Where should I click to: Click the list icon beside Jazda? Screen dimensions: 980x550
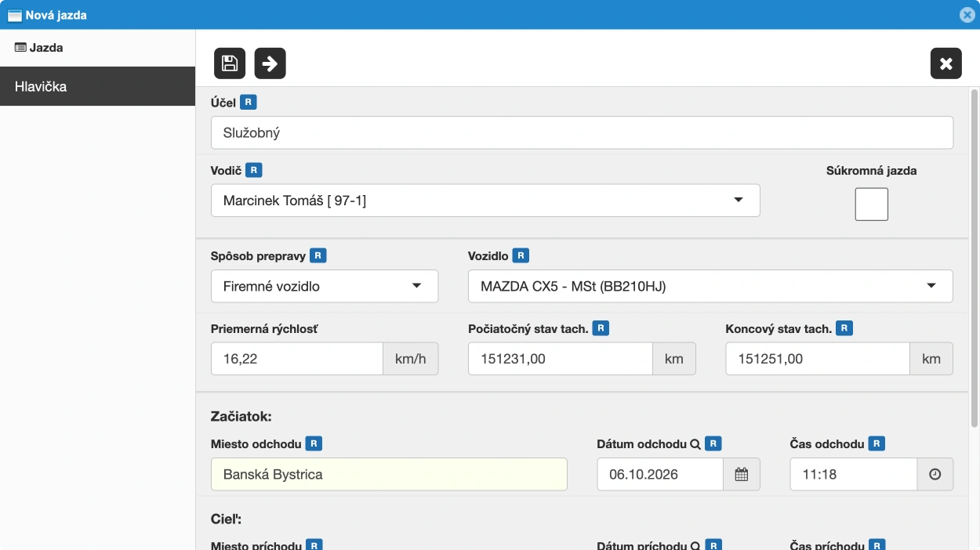[x=21, y=48]
